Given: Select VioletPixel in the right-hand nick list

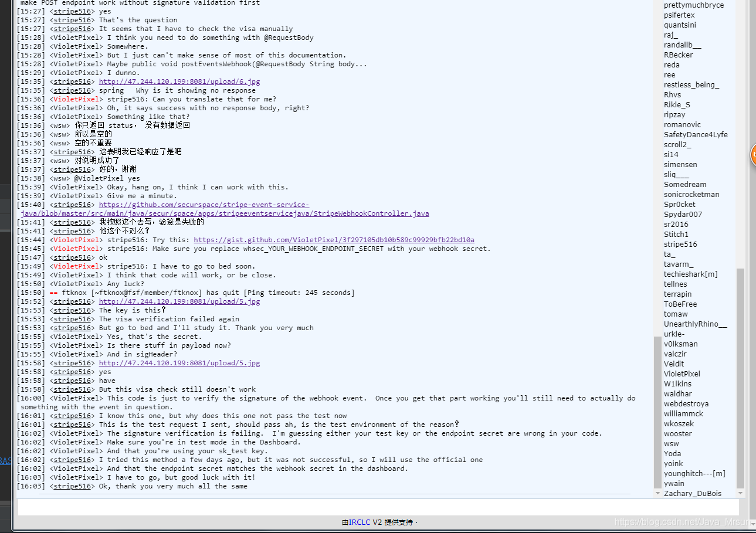Looking at the screenshot, I should coord(682,374).
